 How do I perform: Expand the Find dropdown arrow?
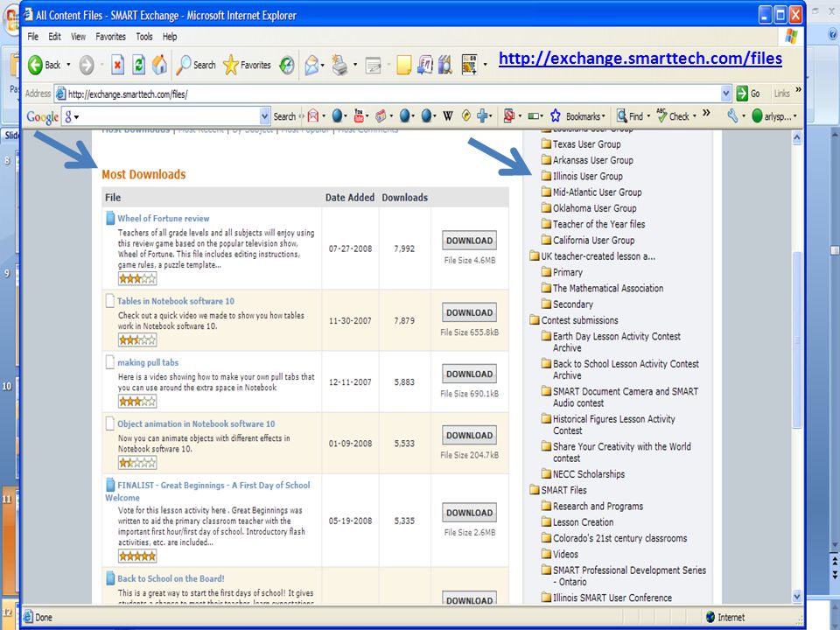pos(648,116)
